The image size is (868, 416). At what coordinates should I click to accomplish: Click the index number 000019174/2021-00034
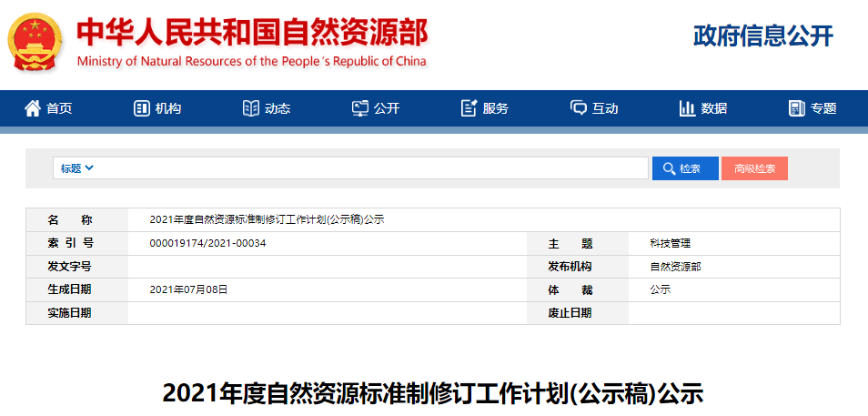(x=207, y=243)
